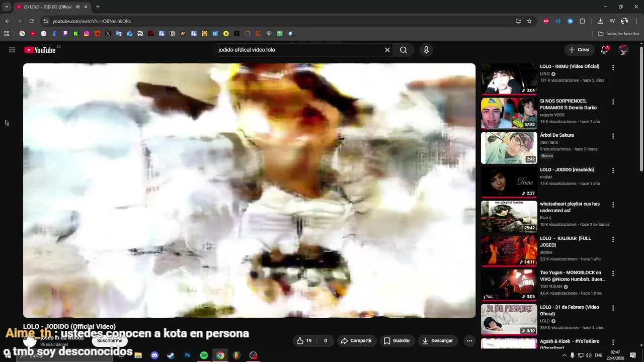Open options for 'Árbol De Sakura' video
This screenshot has height=362, width=644.
coord(613,136)
